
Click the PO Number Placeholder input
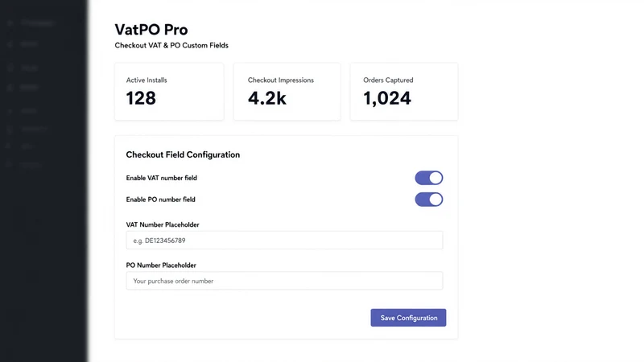(284, 281)
